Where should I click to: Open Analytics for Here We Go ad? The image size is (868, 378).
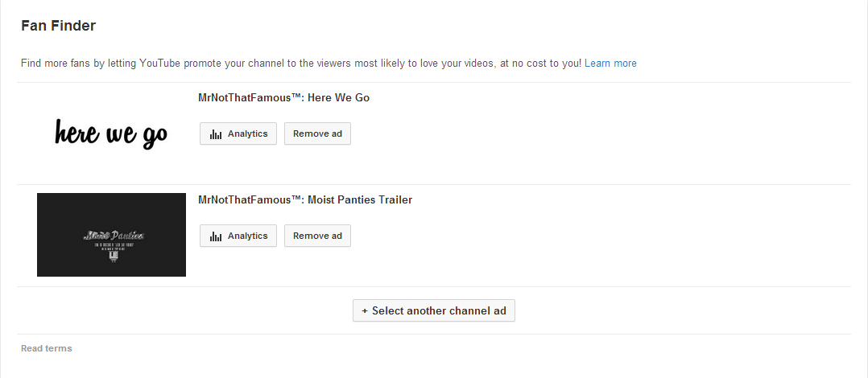tap(238, 134)
